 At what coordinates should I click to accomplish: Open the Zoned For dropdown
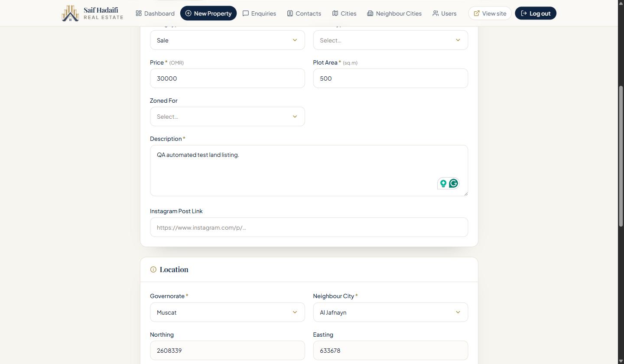(227, 117)
